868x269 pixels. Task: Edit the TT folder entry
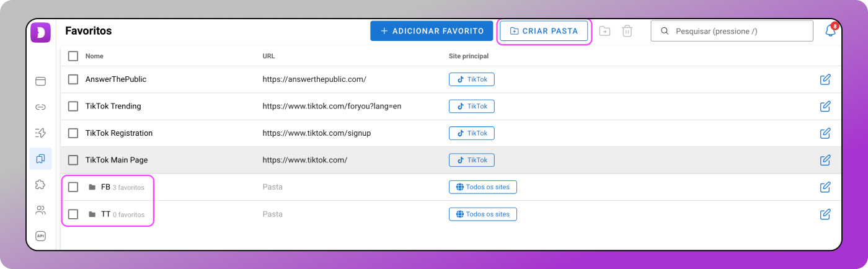(825, 214)
